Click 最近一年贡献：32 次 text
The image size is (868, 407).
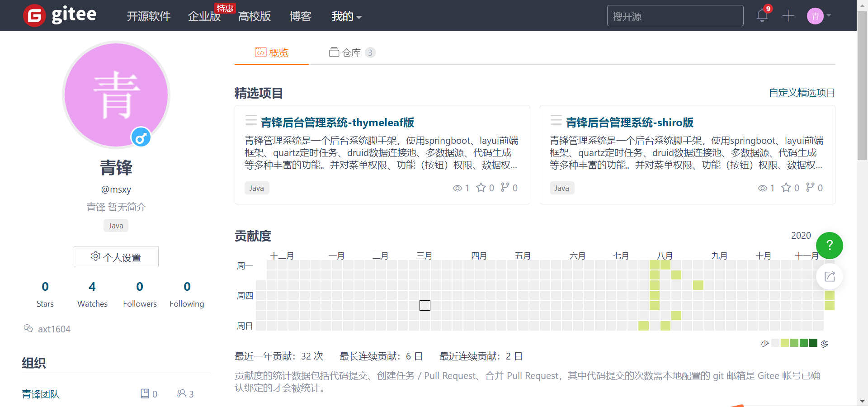coord(279,356)
